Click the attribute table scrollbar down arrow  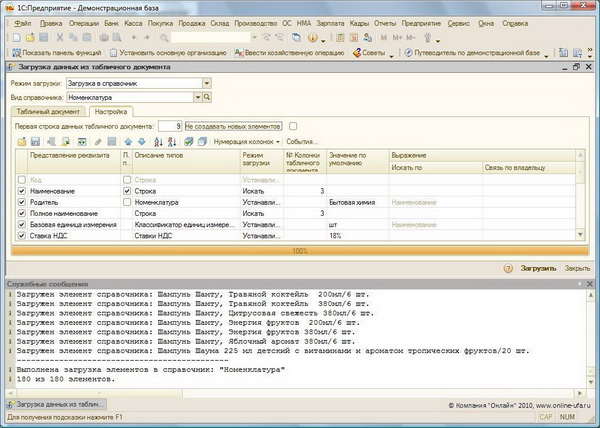pyautogui.click(x=580, y=234)
